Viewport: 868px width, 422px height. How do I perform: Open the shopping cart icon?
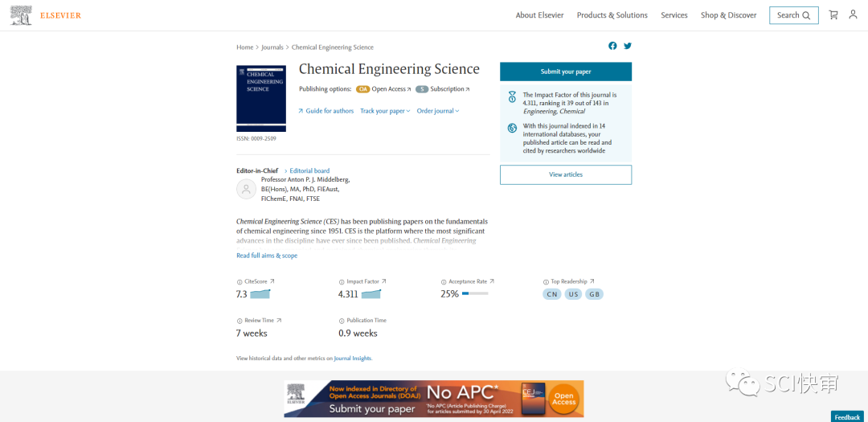833,14
